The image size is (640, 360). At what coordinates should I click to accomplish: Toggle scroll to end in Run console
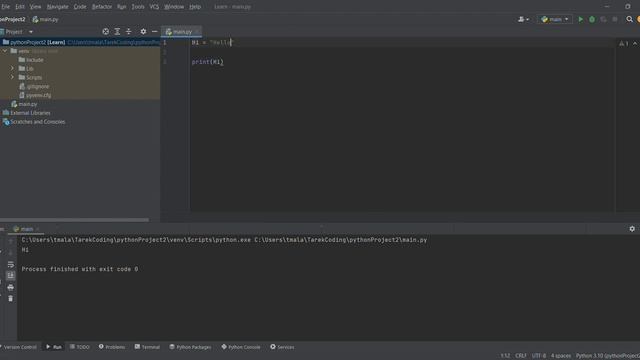tap(11, 276)
